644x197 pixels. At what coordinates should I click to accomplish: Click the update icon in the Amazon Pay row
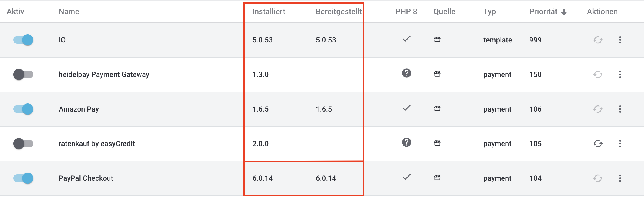pos(598,109)
